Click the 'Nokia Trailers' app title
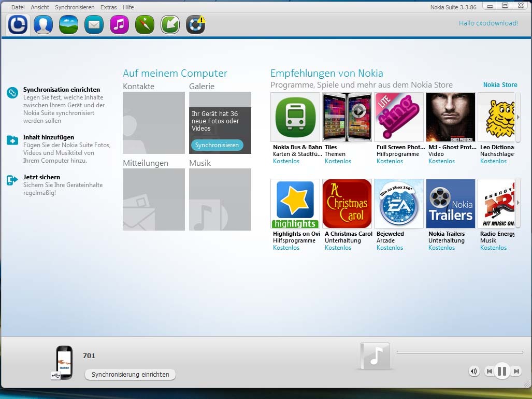This screenshot has width=532, height=399. [447, 234]
